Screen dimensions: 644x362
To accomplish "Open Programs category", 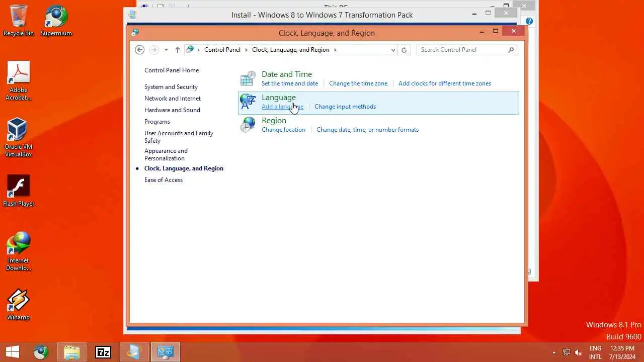I will (x=157, y=122).
